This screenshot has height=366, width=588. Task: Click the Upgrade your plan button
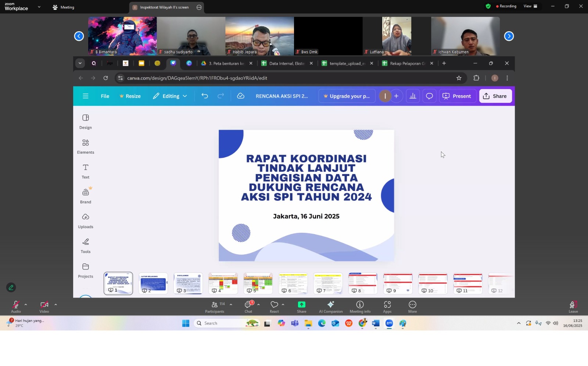click(346, 96)
